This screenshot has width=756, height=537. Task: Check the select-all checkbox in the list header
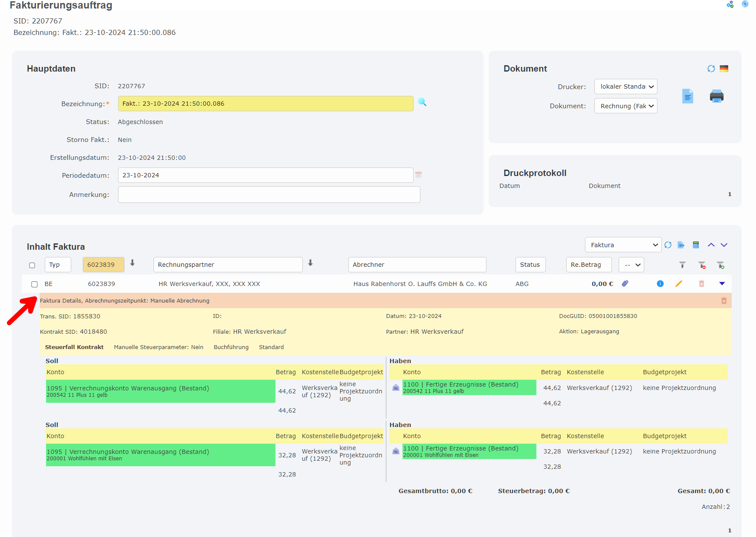tap(32, 265)
